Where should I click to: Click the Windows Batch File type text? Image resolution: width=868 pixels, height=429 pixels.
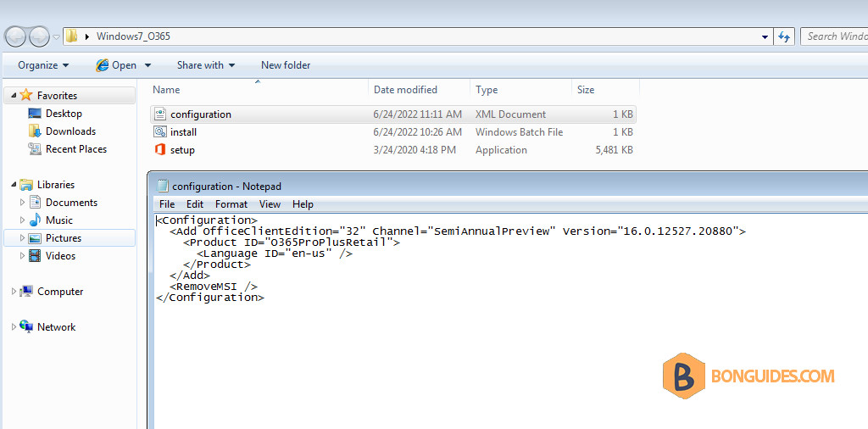[x=520, y=132]
